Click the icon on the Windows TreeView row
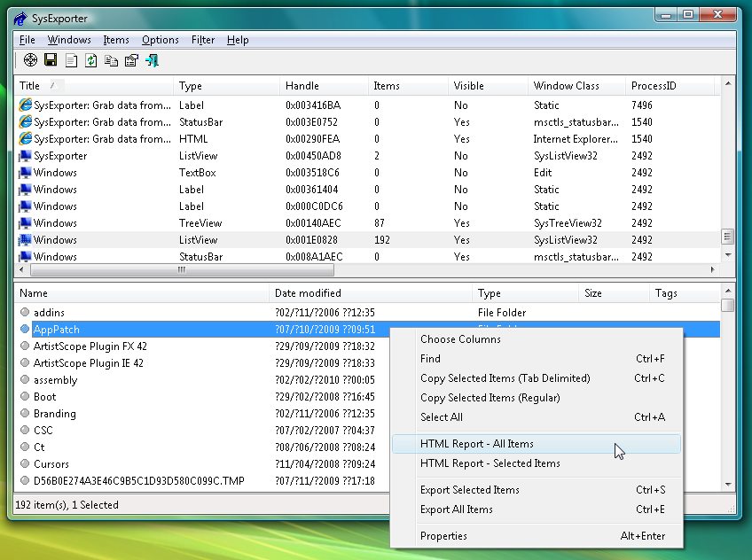 [25, 223]
